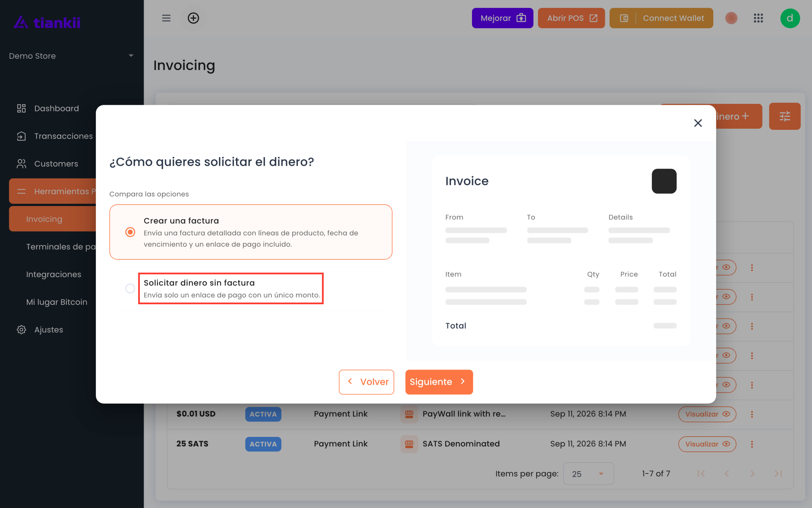Click the PayWall link store icon
This screenshot has width=812, height=508.
(x=409, y=414)
